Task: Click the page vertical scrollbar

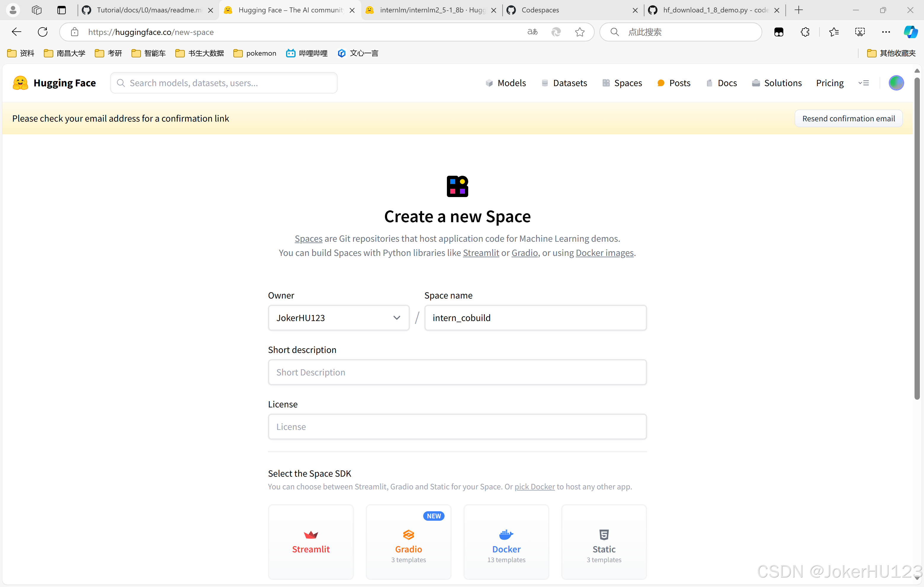Action: [x=917, y=238]
